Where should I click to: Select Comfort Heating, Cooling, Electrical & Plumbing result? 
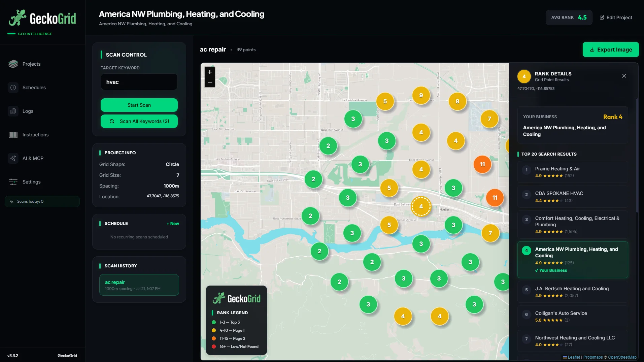573,225
